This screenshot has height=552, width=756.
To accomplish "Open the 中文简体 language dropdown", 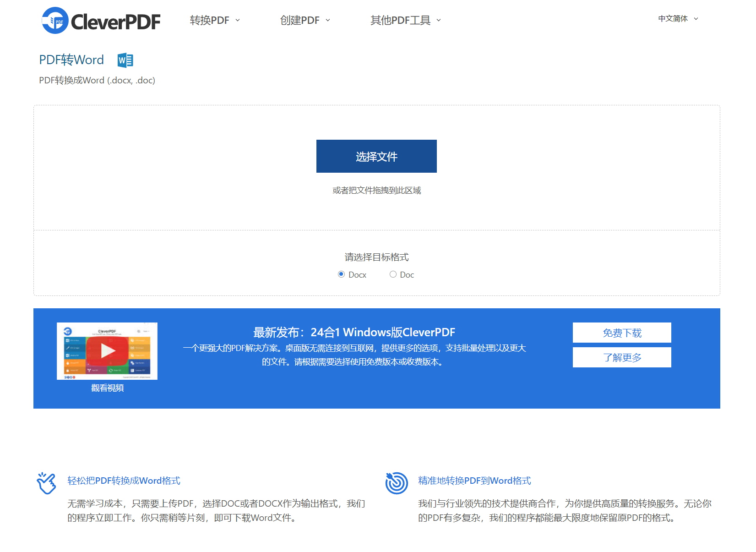I will point(673,19).
